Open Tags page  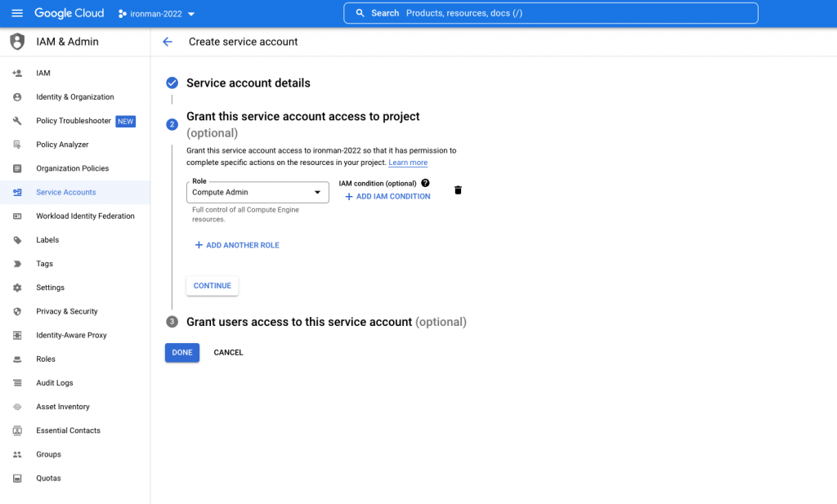[44, 264]
